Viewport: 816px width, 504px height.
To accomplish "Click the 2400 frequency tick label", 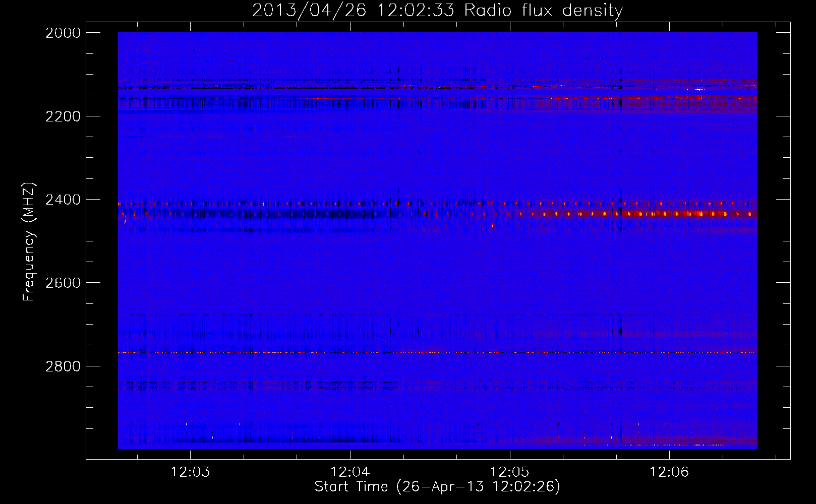I will [63, 200].
